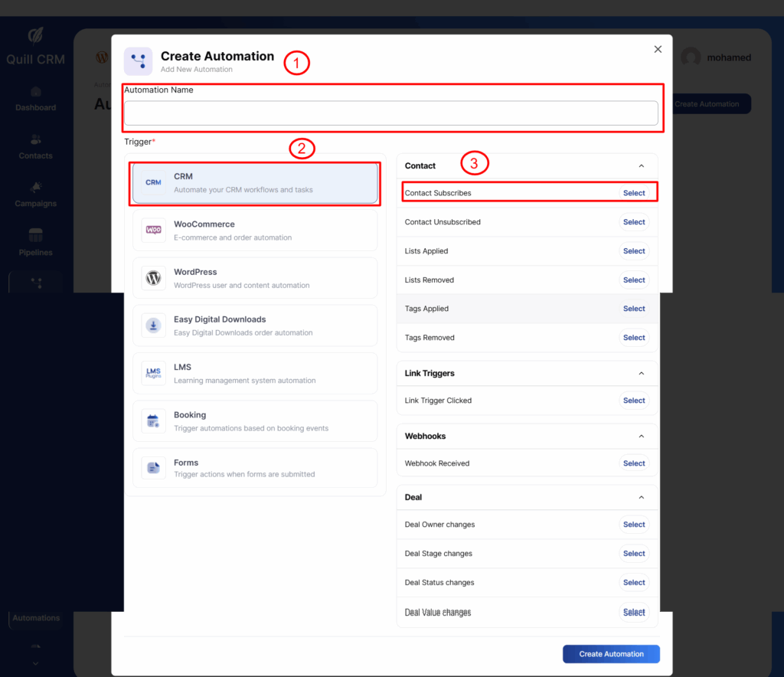The width and height of the screenshot is (784, 677).
Task: Click the Automation Name text field
Action: [390, 113]
